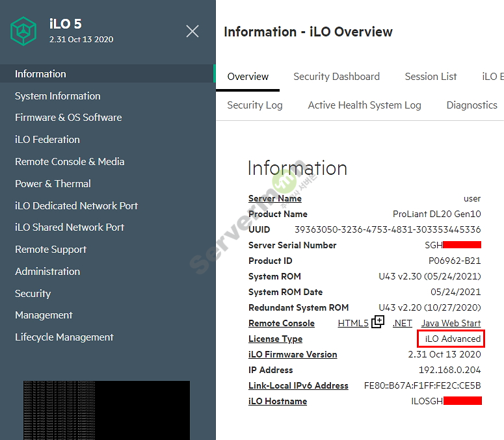Open the iLO Firmware Version link

293,354
